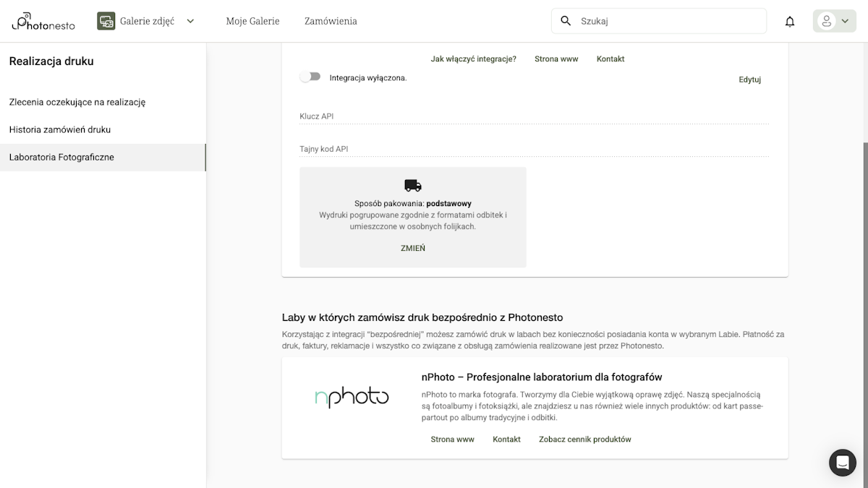Open Zobacz cennik produktów
Screen dimensions: 868x488
pyautogui.click(x=584, y=439)
